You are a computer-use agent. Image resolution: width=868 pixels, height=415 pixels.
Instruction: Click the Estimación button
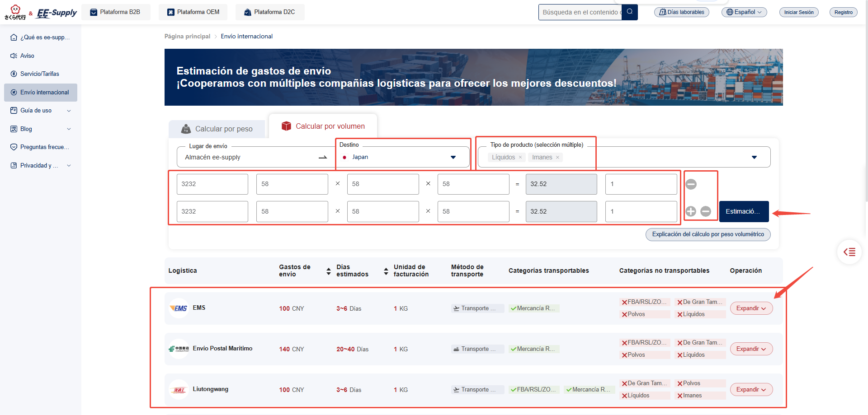click(744, 211)
